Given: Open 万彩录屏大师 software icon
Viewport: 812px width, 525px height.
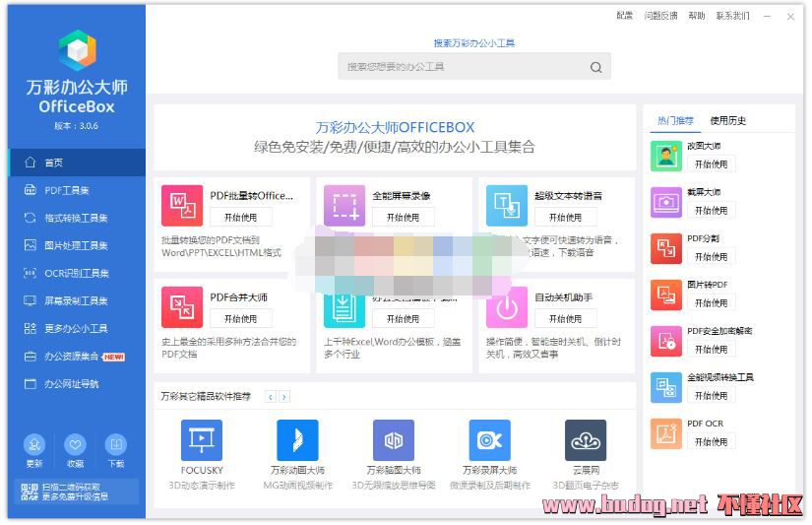Looking at the screenshot, I should 490,440.
